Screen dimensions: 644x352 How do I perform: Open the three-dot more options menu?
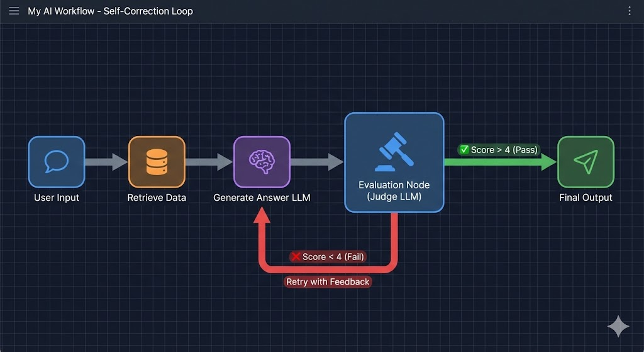pyautogui.click(x=630, y=11)
